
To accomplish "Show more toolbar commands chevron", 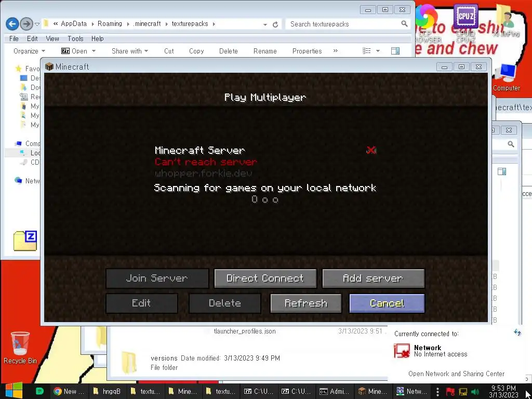I will (335, 50).
